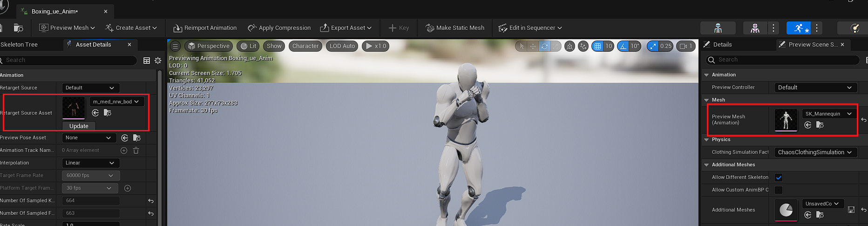
Task: Remove all Animation Track Names elements
Action: pos(136,151)
